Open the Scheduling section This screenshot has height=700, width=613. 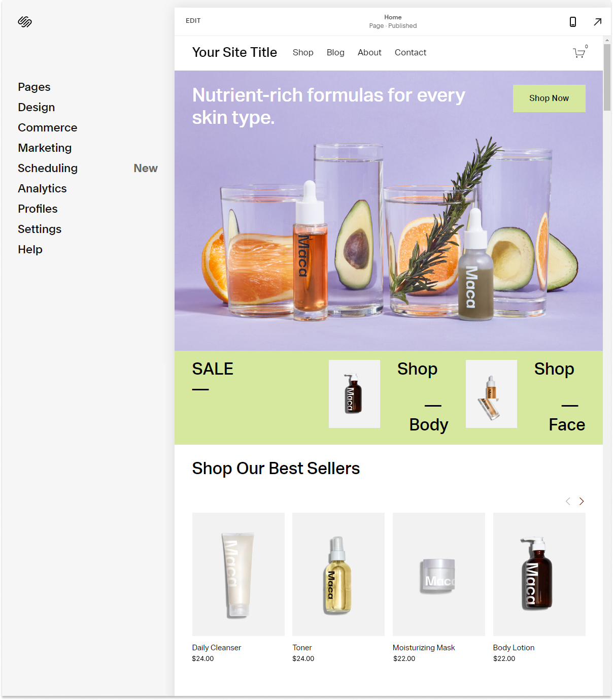[48, 168]
